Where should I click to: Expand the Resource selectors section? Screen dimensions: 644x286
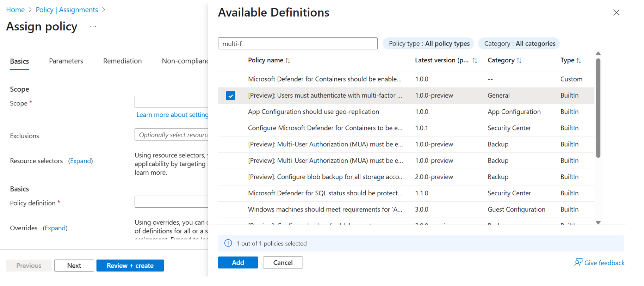pyautogui.click(x=80, y=161)
